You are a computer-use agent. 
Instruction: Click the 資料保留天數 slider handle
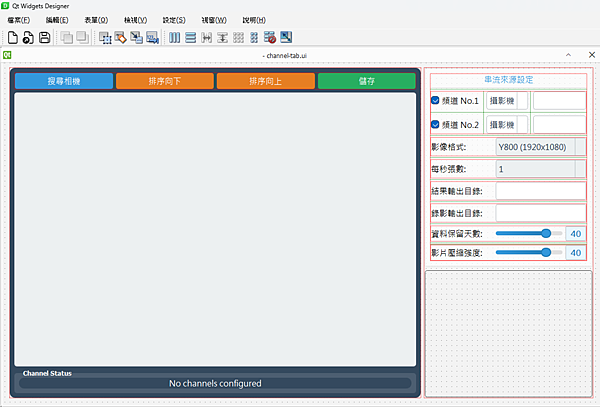point(546,233)
